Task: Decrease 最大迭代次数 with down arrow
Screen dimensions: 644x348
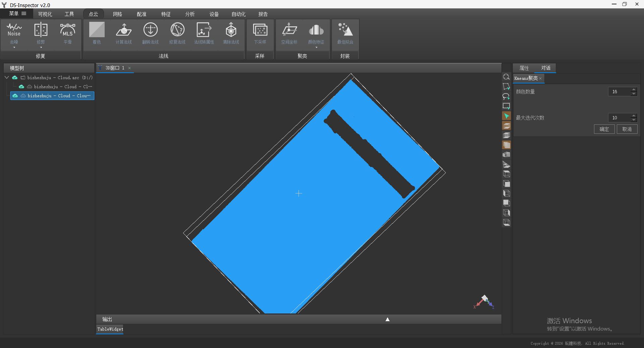Action: [634, 120]
